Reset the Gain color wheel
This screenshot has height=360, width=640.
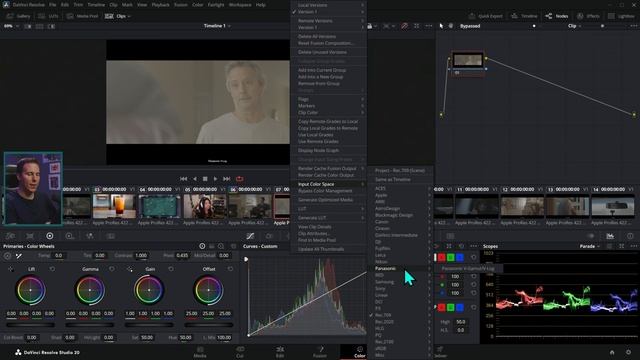pos(171,269)
